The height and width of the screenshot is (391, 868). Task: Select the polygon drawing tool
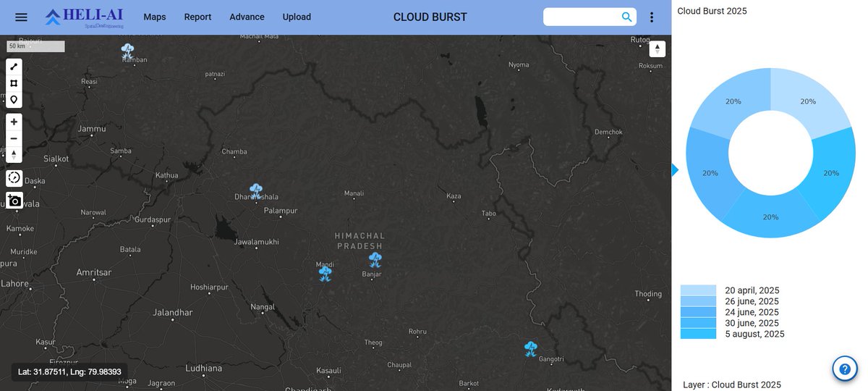click(14, 83)
